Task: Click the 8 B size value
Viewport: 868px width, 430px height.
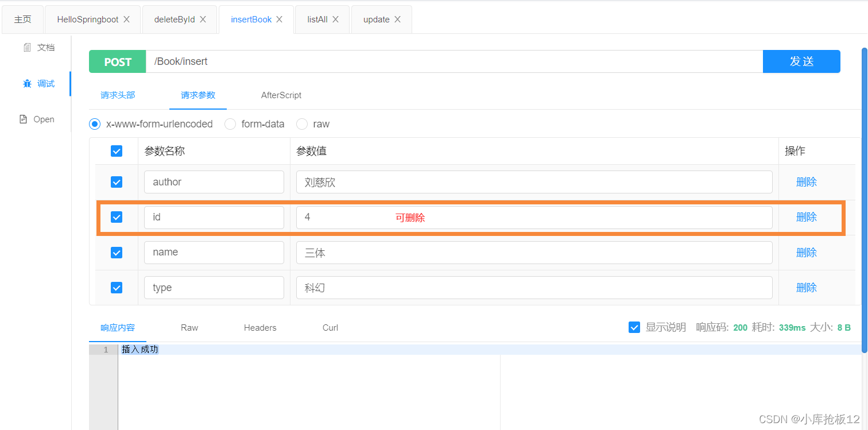Action: (844, 328)
